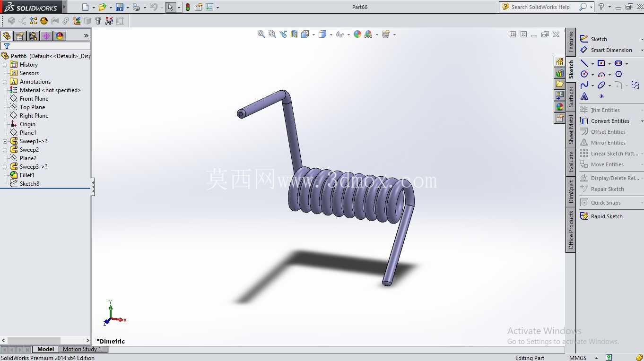Open the DisplayManager tab icon
Viewport: 644px width, 361px height.
60,36
